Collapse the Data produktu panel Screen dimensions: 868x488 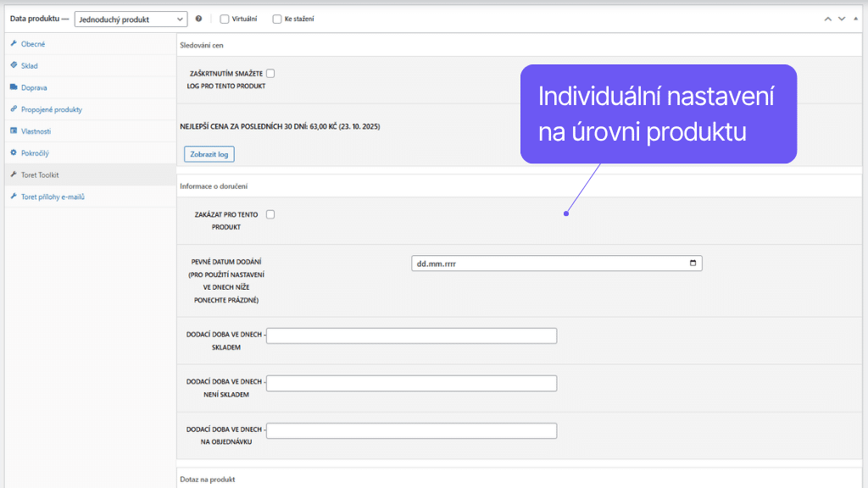(x=855, y=19)
